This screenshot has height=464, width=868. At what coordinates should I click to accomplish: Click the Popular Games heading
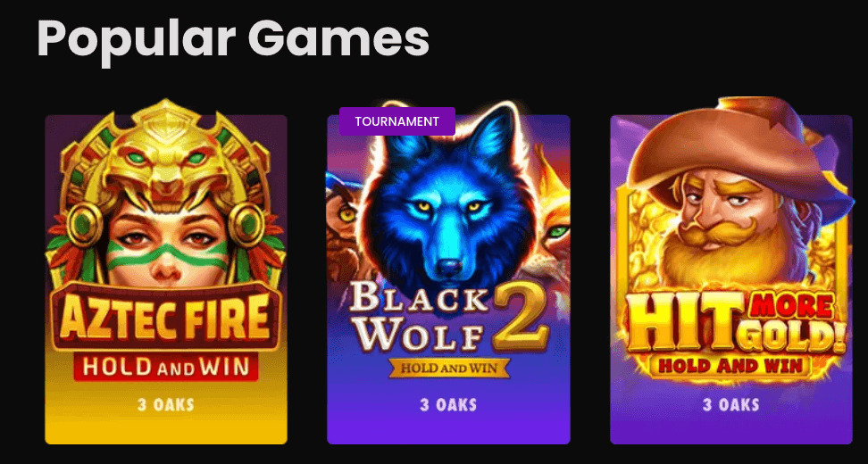(x=233, y=40)
